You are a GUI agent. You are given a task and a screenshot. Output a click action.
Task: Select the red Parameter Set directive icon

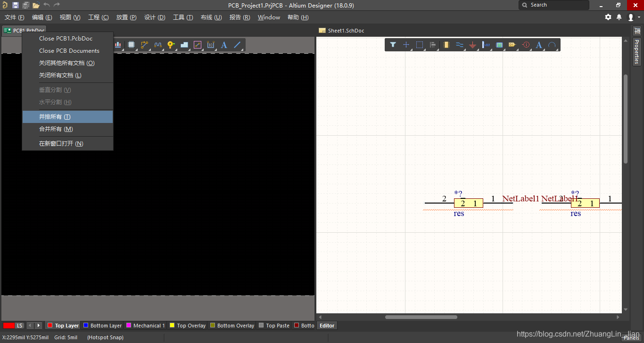[x=526, y=45]
